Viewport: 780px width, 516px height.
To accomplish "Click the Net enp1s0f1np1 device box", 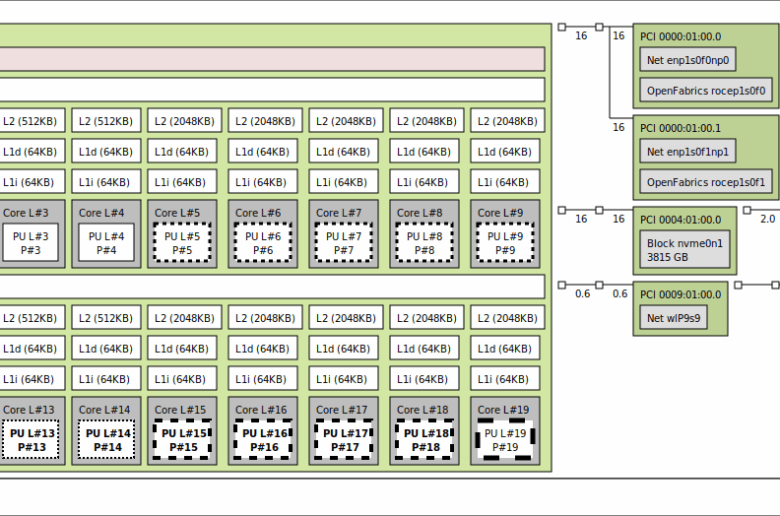I will pyautogui.click(x=688, y=152).
